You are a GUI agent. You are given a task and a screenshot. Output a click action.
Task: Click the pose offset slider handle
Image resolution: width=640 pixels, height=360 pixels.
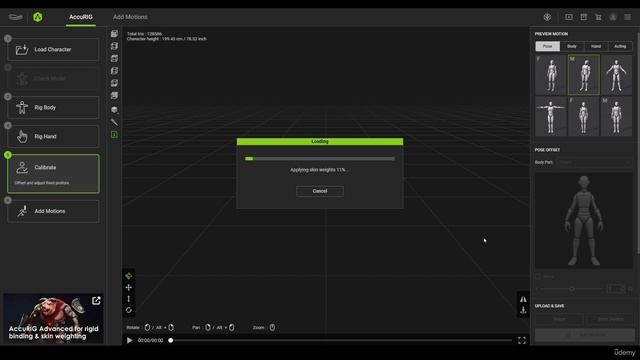(x=572, y=289)
